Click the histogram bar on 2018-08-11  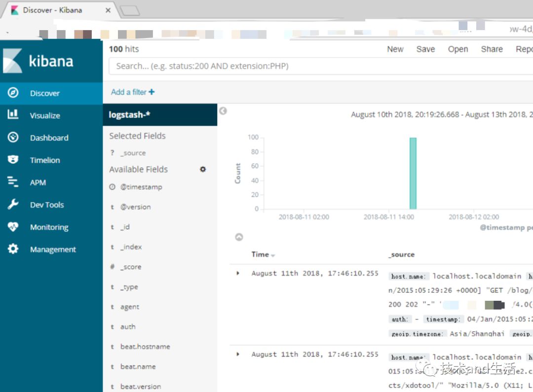(x=413, y=173)
